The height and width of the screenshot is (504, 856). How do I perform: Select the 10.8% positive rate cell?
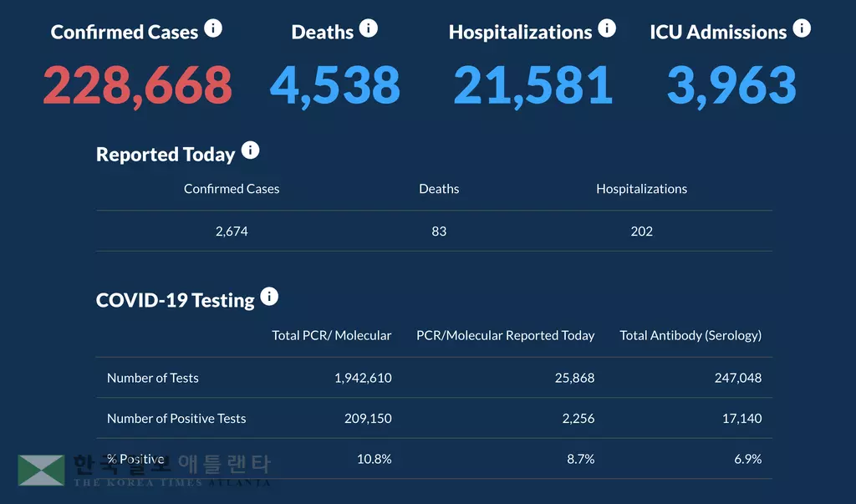pos(373,459)
